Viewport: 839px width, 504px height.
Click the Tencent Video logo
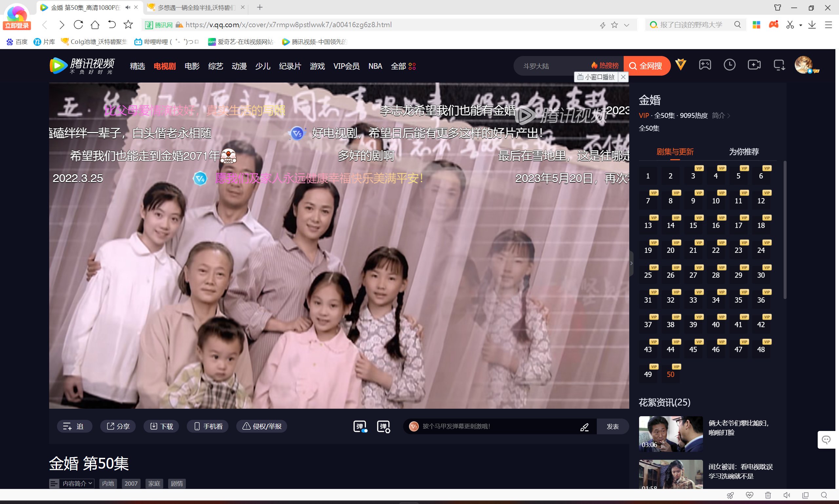click(82, 65)
